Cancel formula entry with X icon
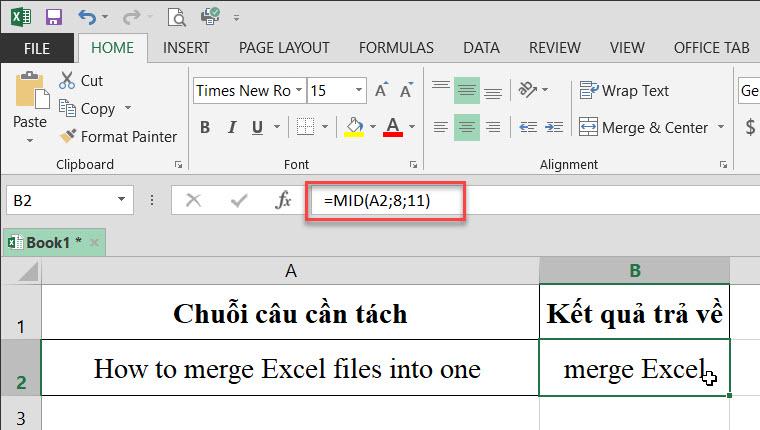 click(193, 200)
